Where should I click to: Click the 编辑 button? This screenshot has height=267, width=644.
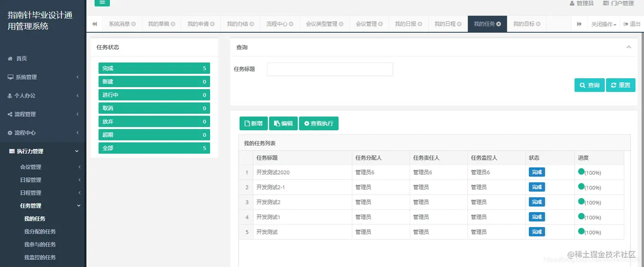[283, 123]
